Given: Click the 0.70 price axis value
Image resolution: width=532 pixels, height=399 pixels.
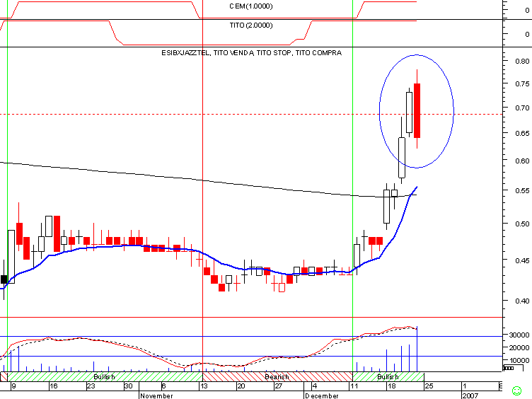Looking at the screenshot, I should (x=522, y=108).
